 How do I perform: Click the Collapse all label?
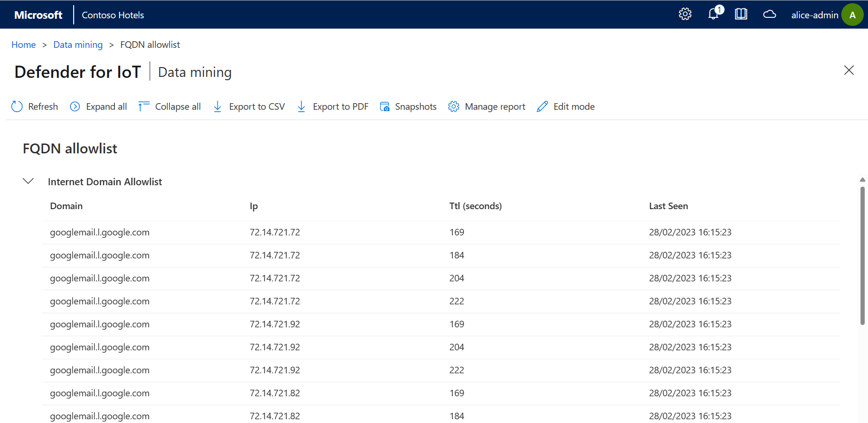[178, 106]
